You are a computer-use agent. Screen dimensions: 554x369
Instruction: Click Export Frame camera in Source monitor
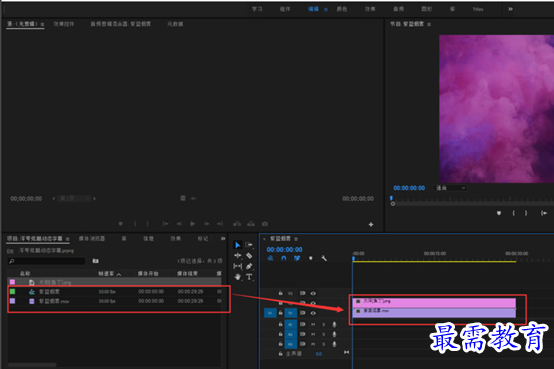[265, 224]
